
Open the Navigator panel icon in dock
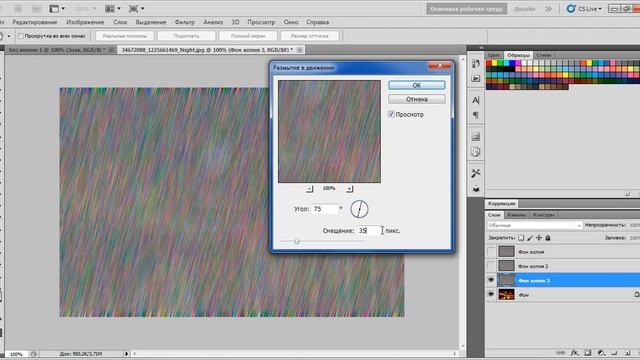click(476, 137)
